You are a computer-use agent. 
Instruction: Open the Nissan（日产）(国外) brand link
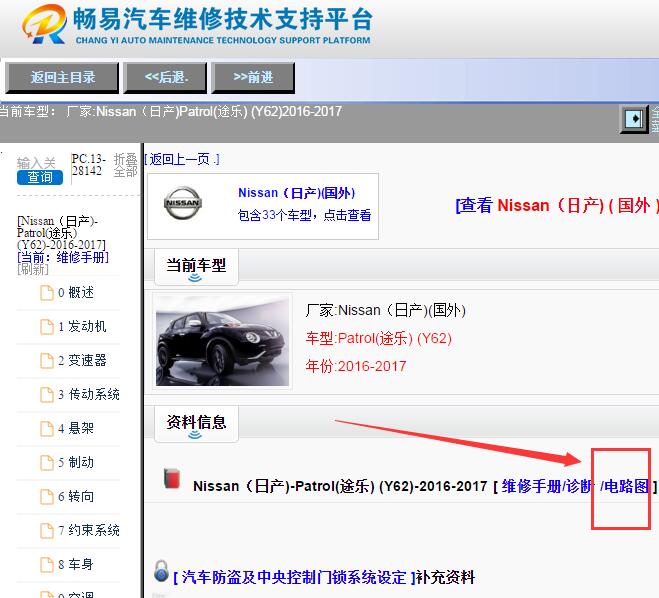pyautogui.click(x=297, y=193)
